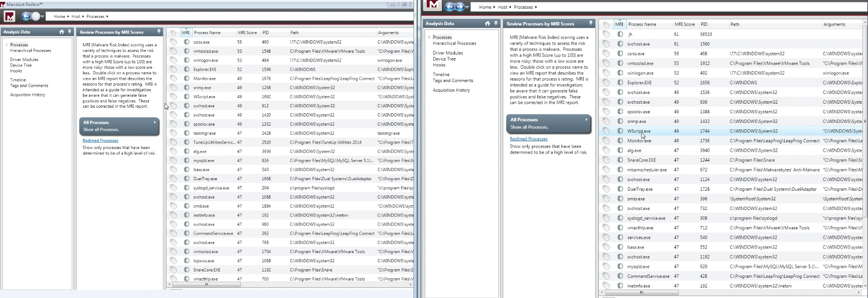This screenshot has width=868, height=298.
Task: Open arrow after Home in right breadcrumb
Action: click(494, 7)
